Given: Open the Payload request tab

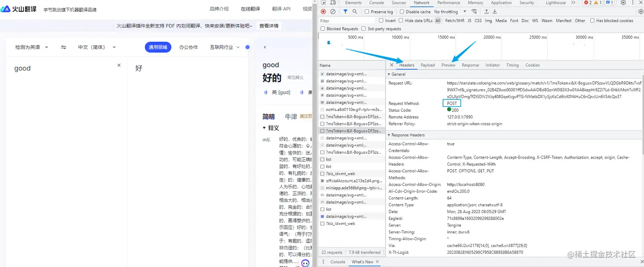Looking at the screenshot, I should pos(428,65).
